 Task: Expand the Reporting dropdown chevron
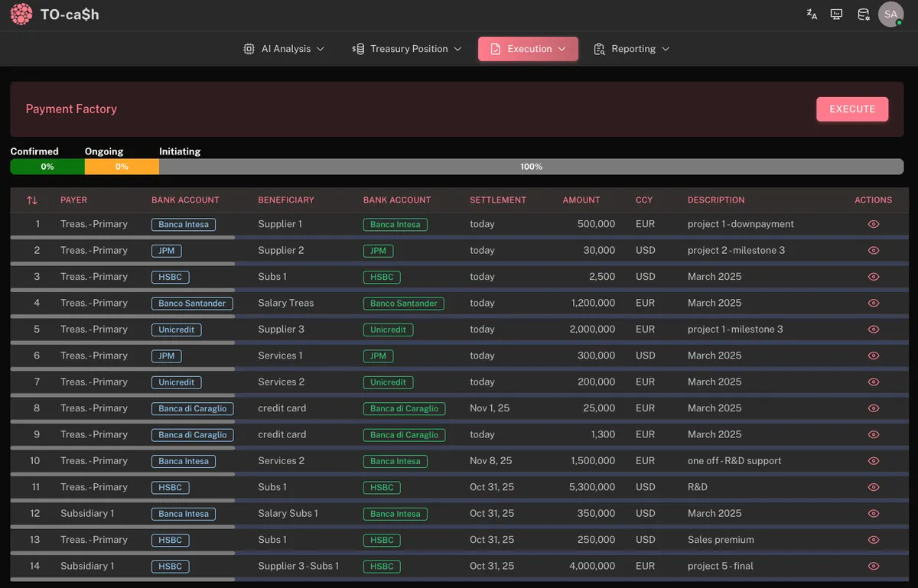pos(666,49)
